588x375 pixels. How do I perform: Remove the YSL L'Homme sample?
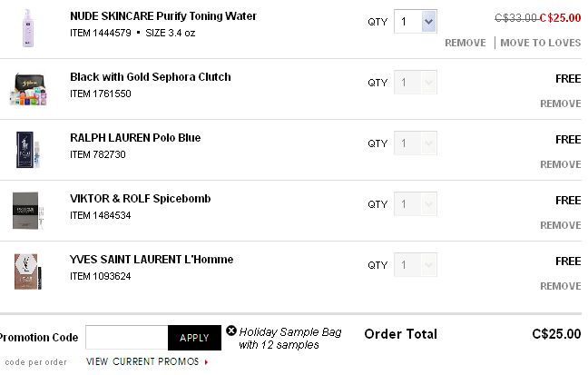(561, 286)
